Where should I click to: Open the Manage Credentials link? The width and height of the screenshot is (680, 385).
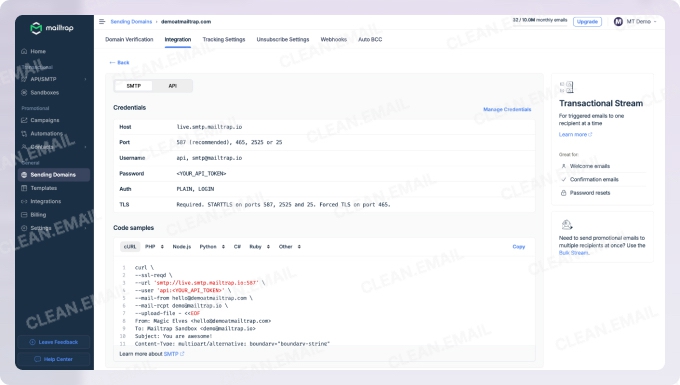click(x=507, y=109)
